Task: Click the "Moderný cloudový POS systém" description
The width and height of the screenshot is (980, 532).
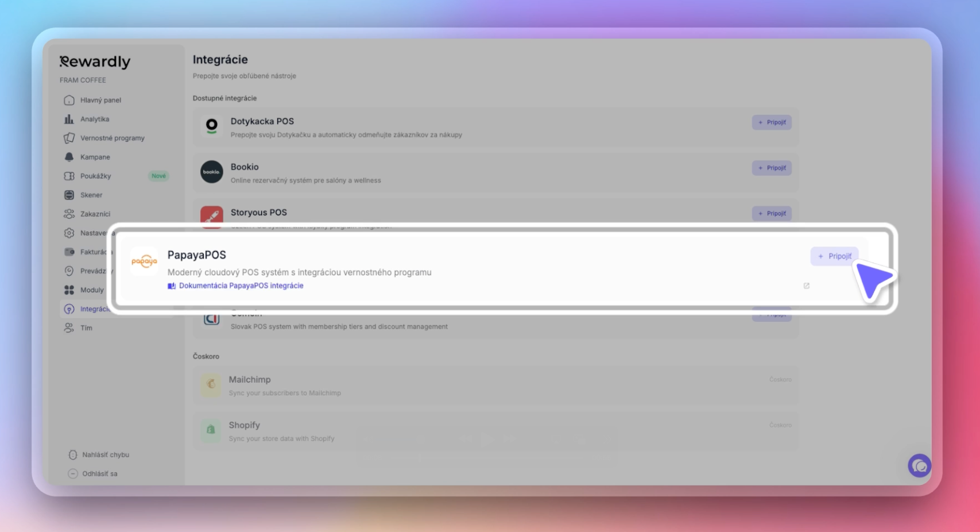Action: 300,272
